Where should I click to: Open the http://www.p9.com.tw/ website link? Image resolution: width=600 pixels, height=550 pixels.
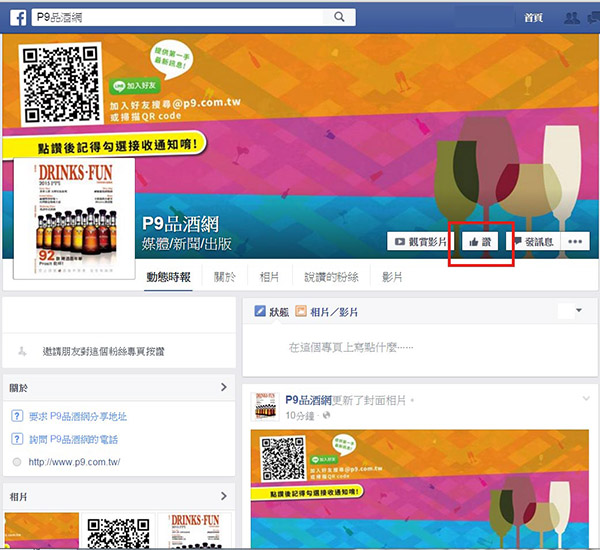(74, 462)
